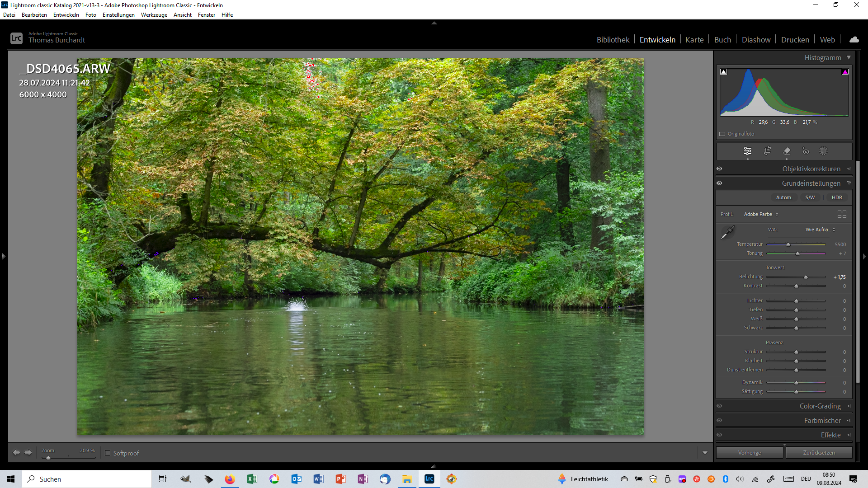Select the Crop and rotate tool
The image size is (868, 488).
767,151
